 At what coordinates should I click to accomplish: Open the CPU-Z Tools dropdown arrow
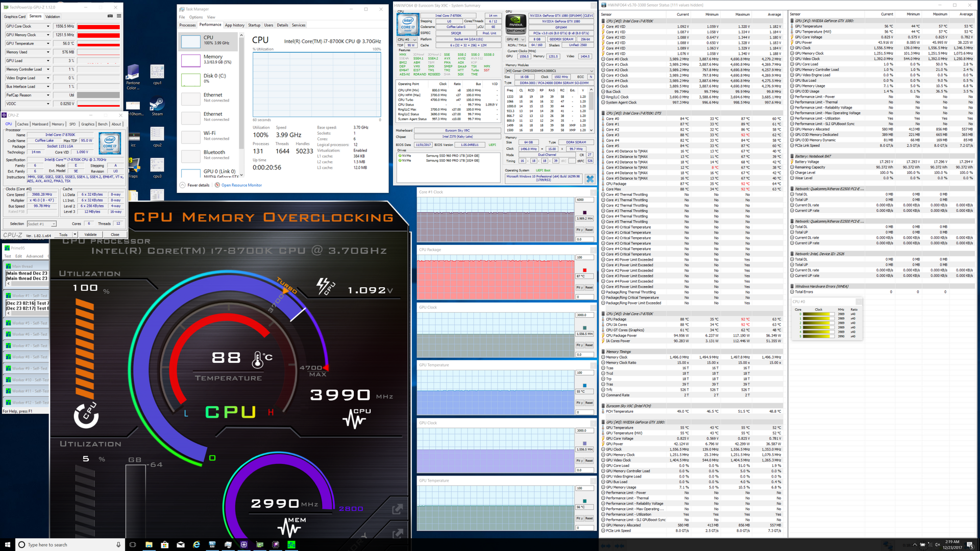point(75,235)
